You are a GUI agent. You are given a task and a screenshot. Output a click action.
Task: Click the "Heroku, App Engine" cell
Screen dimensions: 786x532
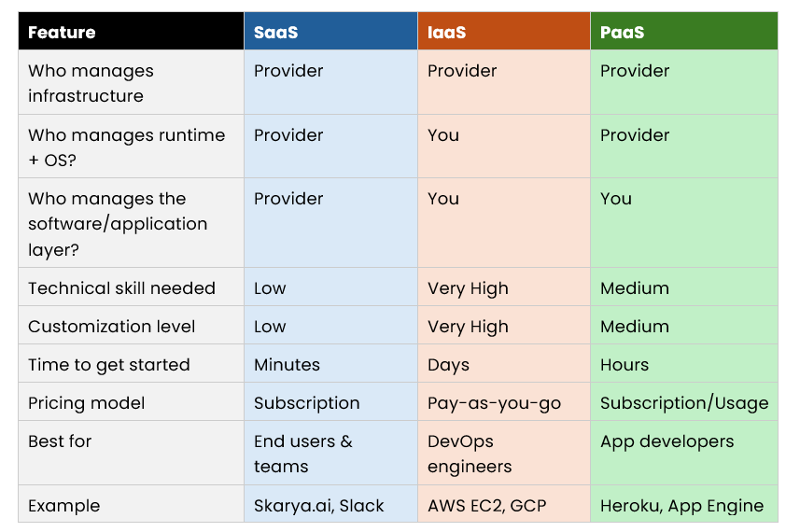[681, 506]
